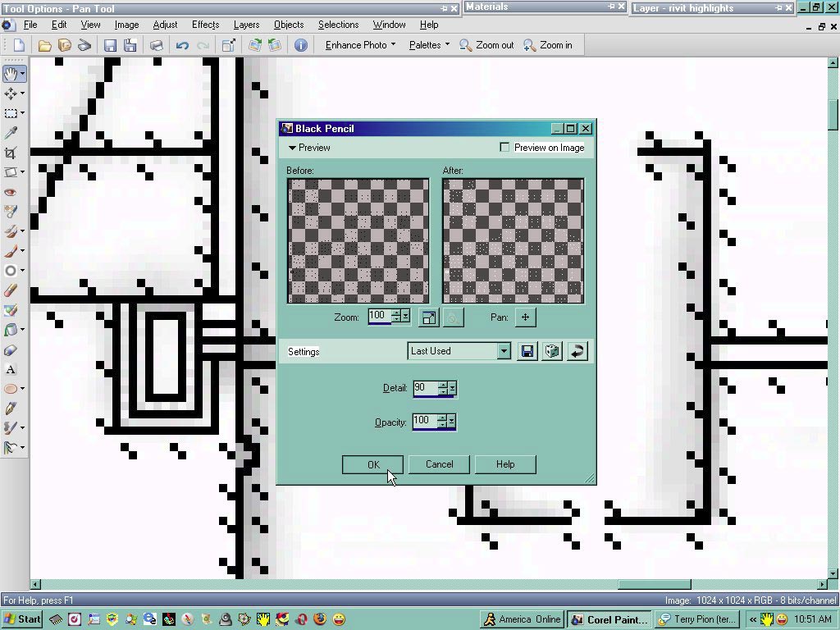This screenshot has width=840, height=630.
Task: Click the Firefox quick launch icon
Action: tap(320, 619)
